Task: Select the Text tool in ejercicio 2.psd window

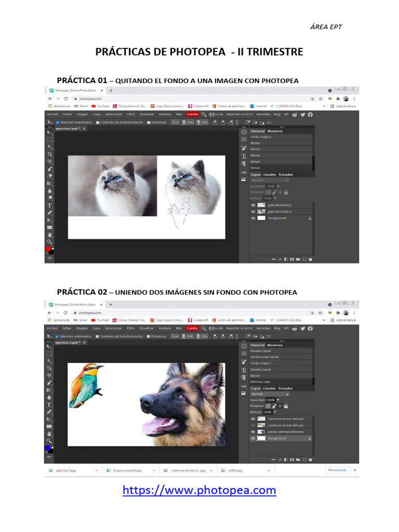Action: [x=49, y=405]
